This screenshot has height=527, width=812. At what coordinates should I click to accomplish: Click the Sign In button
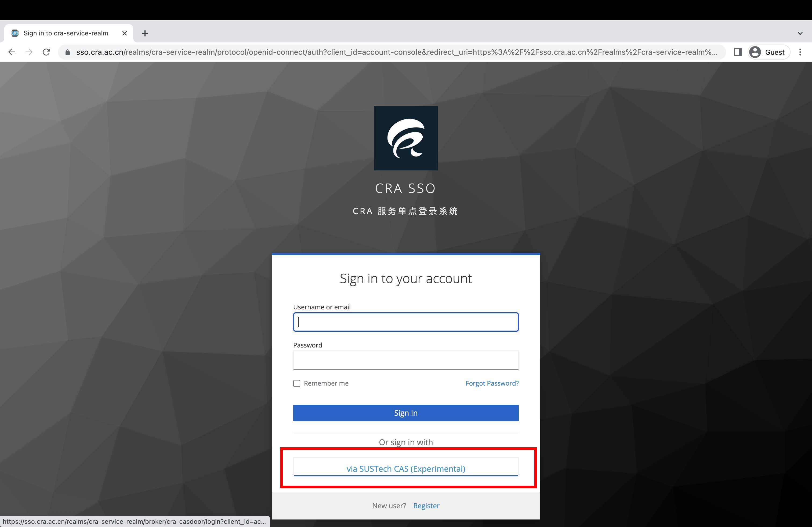(x=405, y=412)
